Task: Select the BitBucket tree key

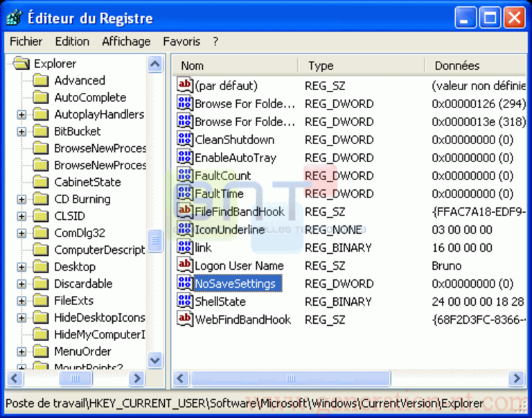Action: click(x=78, y=132)
